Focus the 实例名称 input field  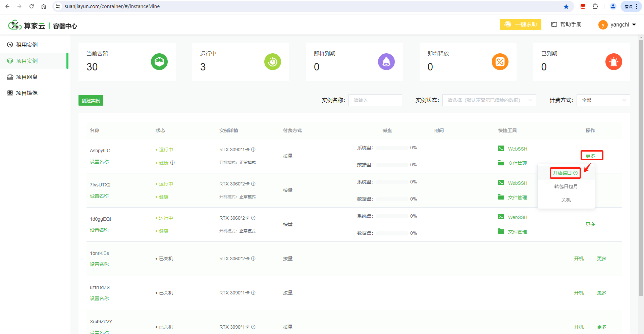375,100
